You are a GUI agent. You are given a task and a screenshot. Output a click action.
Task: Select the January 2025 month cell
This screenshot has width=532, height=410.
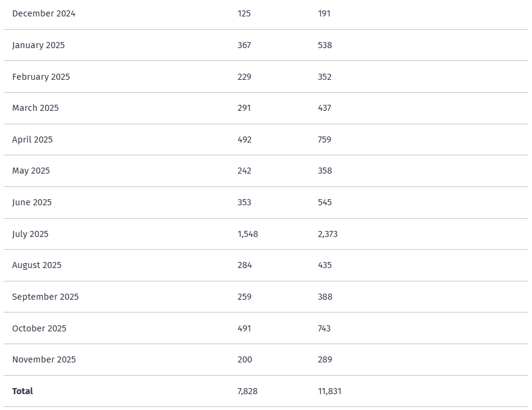[x=38, y=45]
